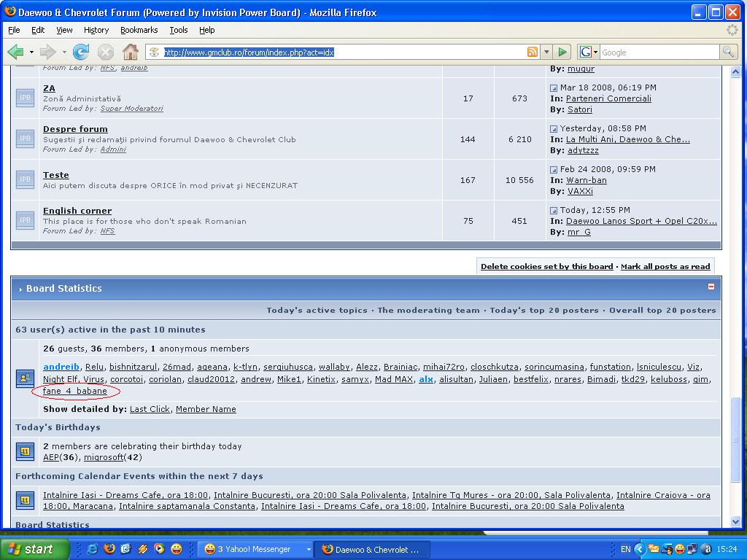747x560 pixels.
Task: Click the vertical page scrollbar thumb
Action: pos(735,440)
